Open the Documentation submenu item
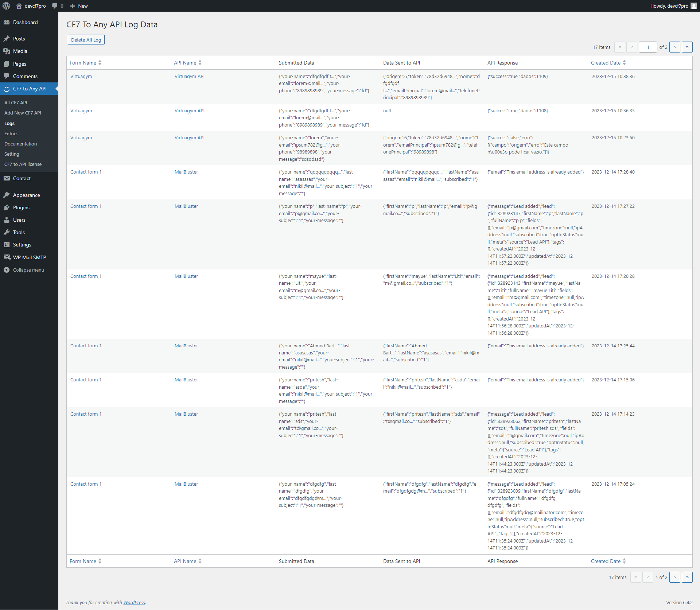This screenshot has height=610, width=700. [20, 144]
